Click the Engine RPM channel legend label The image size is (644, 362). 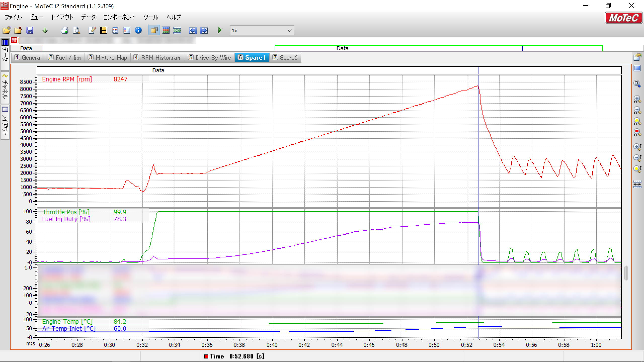pos(67,79)
